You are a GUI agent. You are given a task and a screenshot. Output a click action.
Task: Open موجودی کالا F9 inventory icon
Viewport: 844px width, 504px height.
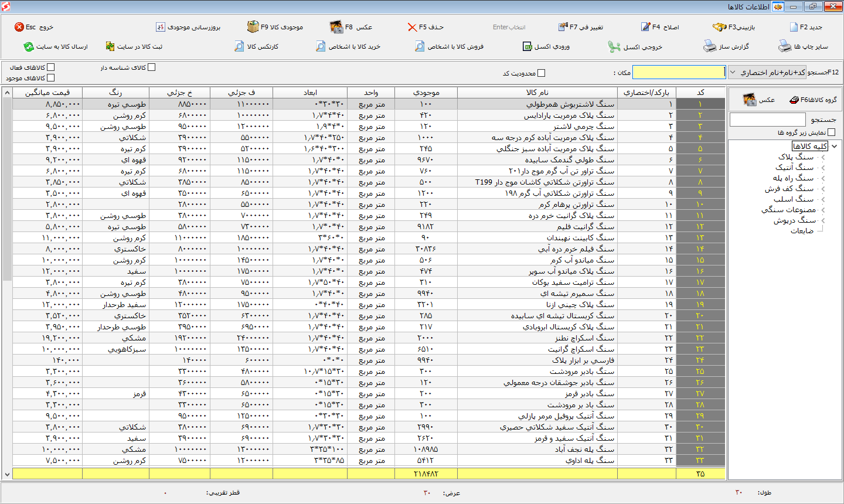coord(253,27)
